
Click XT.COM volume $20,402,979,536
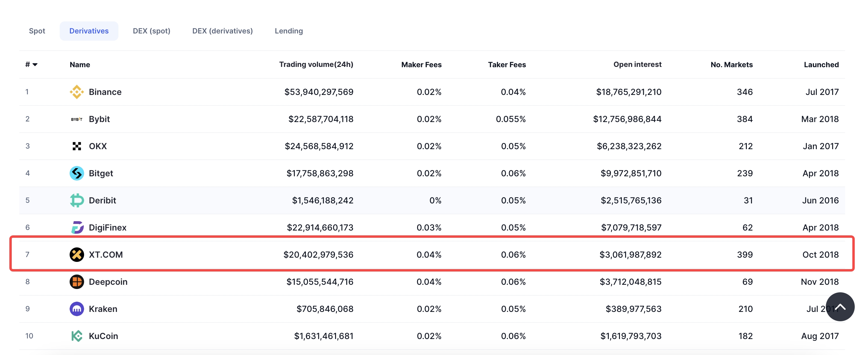319,255
